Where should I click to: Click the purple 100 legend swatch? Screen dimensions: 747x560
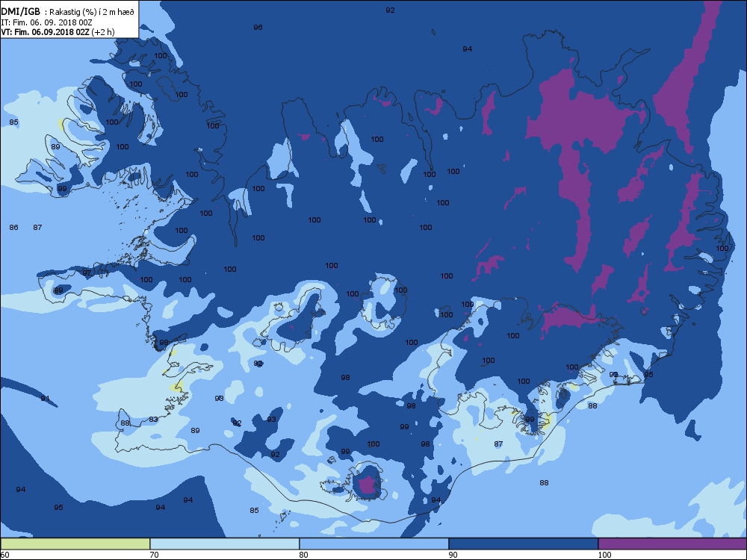672,544
